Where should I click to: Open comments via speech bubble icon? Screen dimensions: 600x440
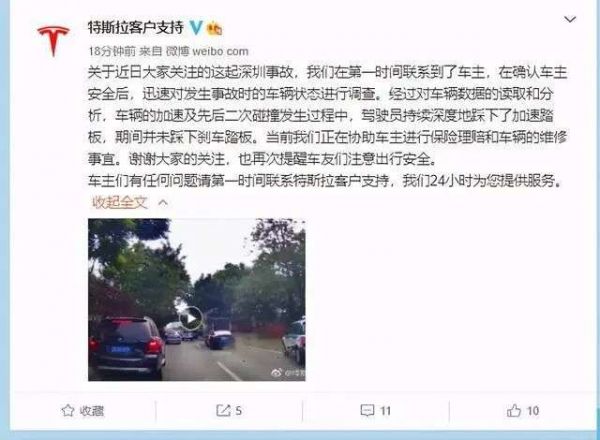pyautogui.click(x=367, y=411)
